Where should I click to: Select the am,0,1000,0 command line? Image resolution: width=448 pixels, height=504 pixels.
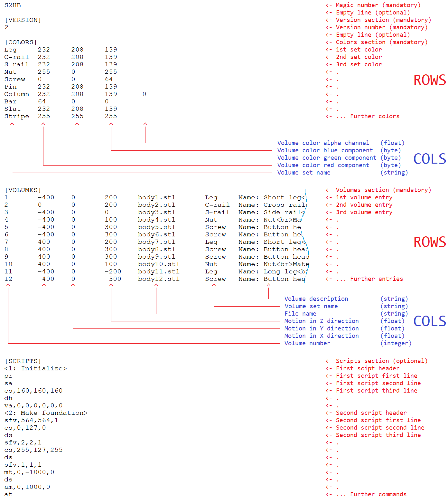tap(27, 487)
